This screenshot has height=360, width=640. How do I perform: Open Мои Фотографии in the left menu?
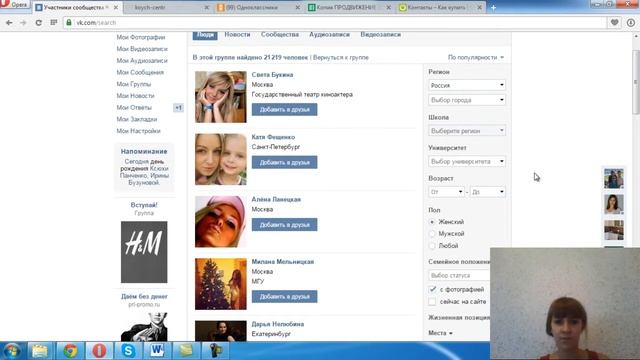141,37
